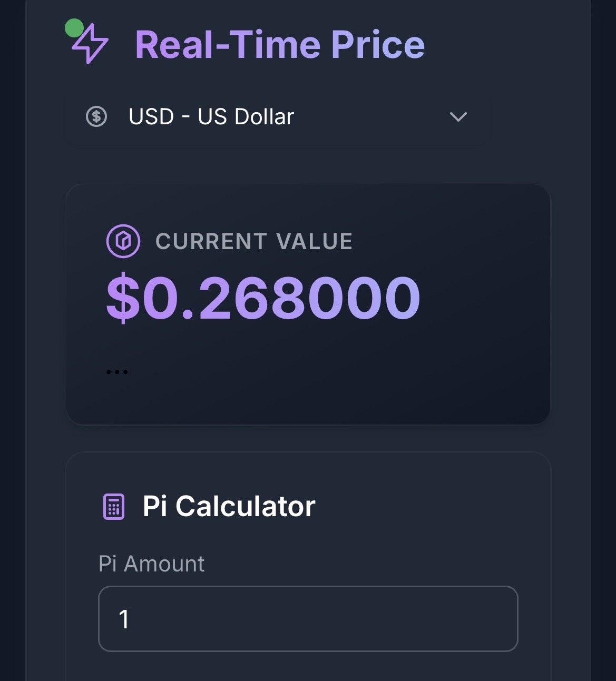The image size is (616, 681).
Task: Click the dollar sign icon in currency selector
Action: point(96,116)
